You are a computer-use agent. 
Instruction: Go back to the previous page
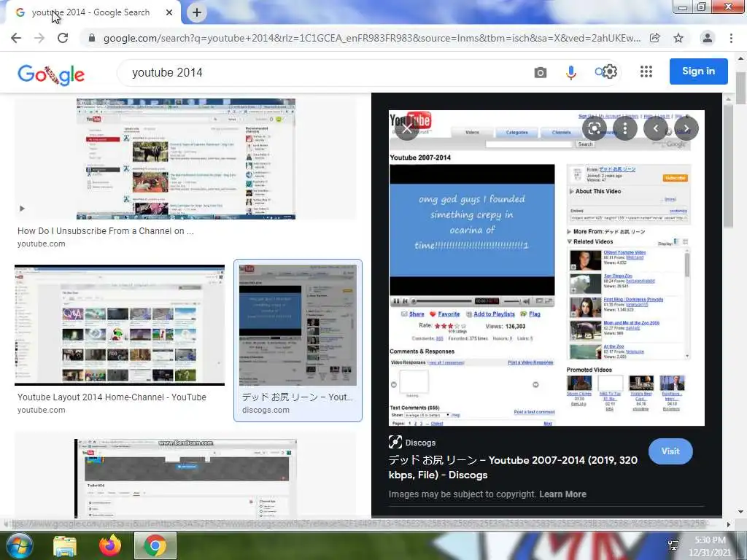click(x=16, y=38)
